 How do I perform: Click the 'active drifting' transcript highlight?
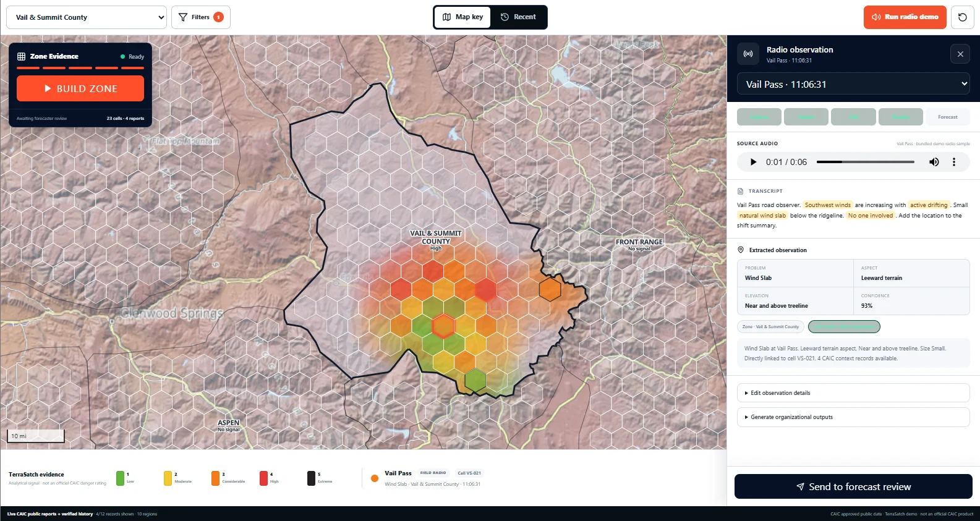click(929, 205)
